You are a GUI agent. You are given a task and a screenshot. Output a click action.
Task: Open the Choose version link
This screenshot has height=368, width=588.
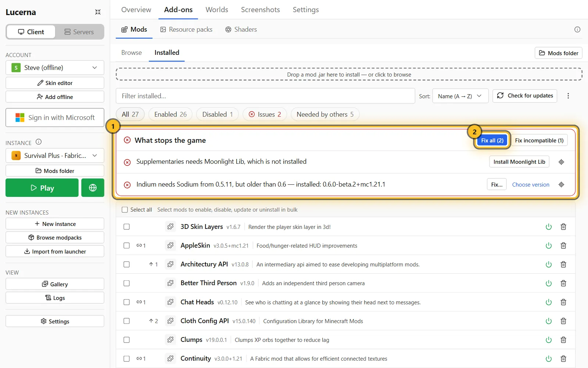pos(531,185)
